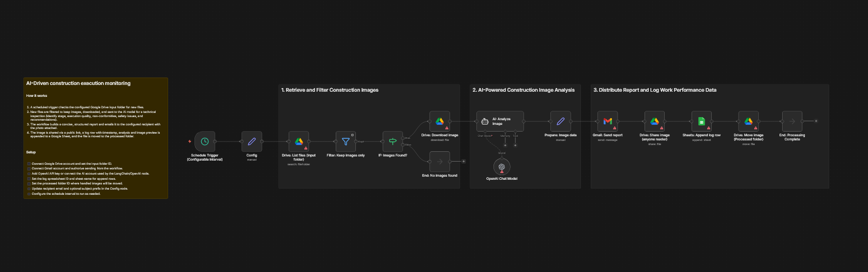The width and height of the screenshot is (868, 272).
Task: Open the IF: Images Found? node
Action: coord(393,141)
